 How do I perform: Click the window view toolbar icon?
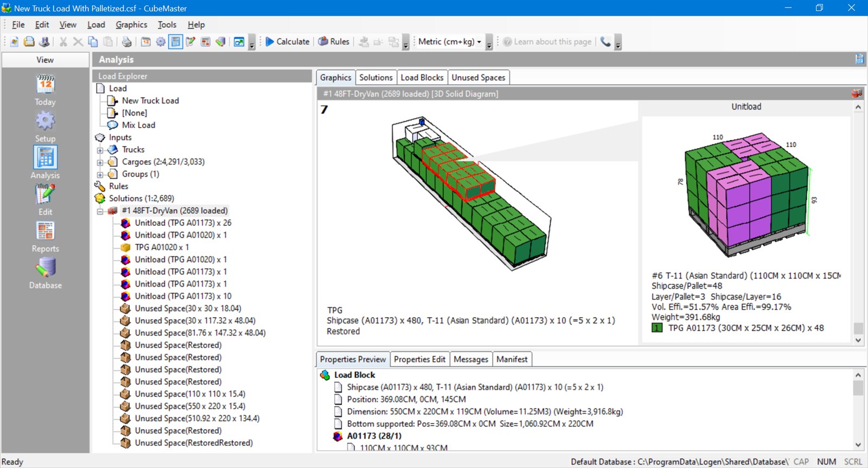[239, 42]
